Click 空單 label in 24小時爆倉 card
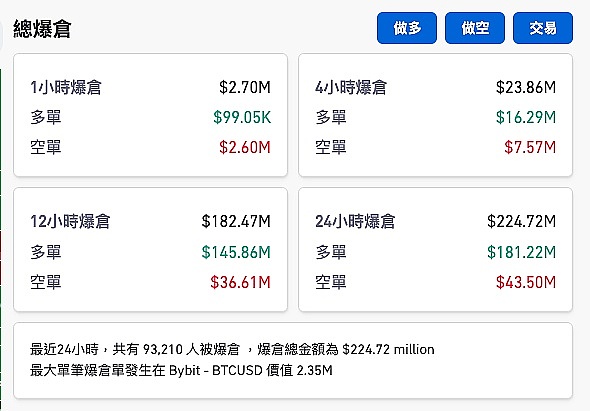590x411 pixels. coord(331,282)
